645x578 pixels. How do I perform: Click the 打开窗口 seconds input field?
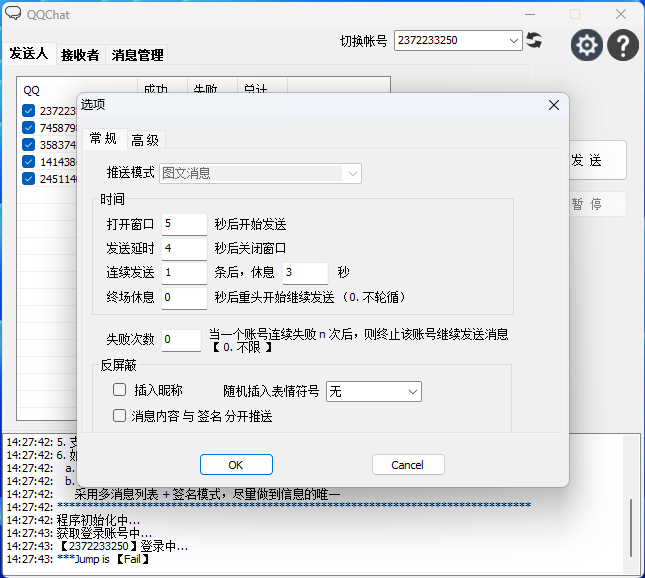point(184,224)
